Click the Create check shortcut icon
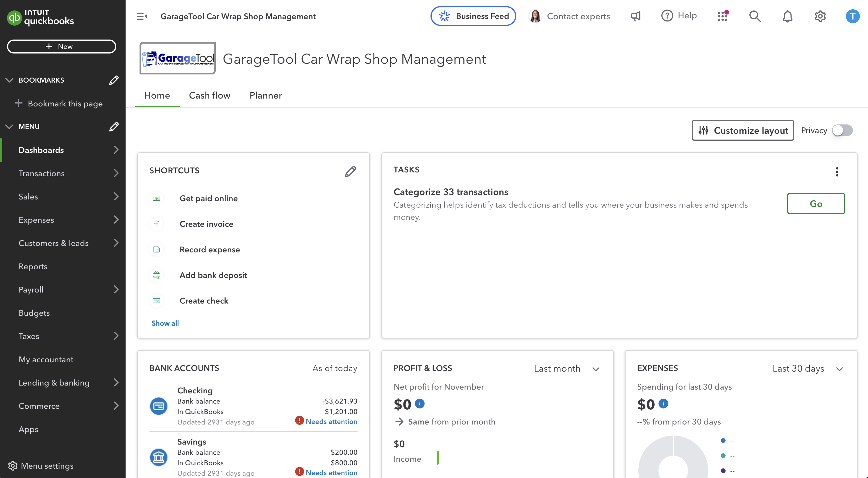 [x=156, y=301]
